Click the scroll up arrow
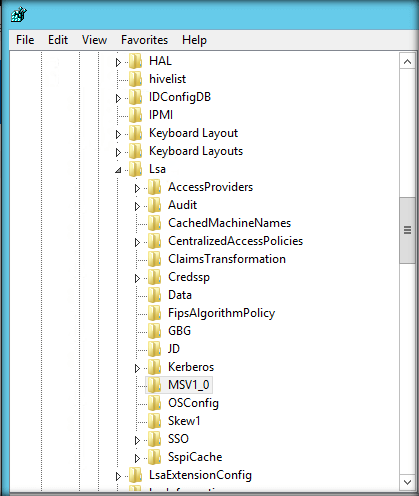Viewport: 419px width, 496px height. pyautogui.click(x=407, y=61)
